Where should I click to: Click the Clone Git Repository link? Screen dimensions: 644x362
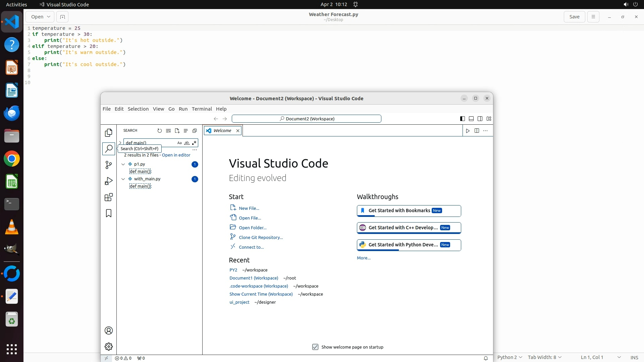[261, 237]
